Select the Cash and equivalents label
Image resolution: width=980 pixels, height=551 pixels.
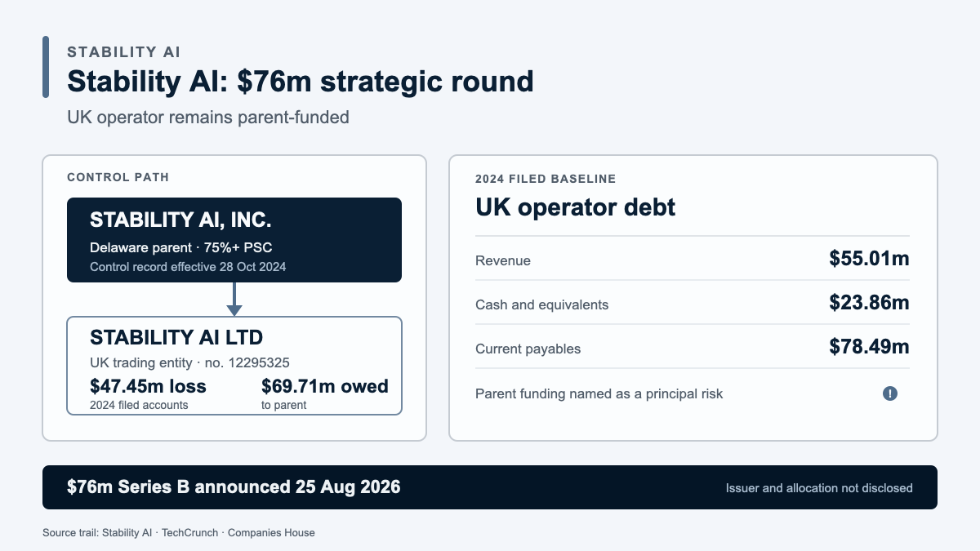coord(542,304)
